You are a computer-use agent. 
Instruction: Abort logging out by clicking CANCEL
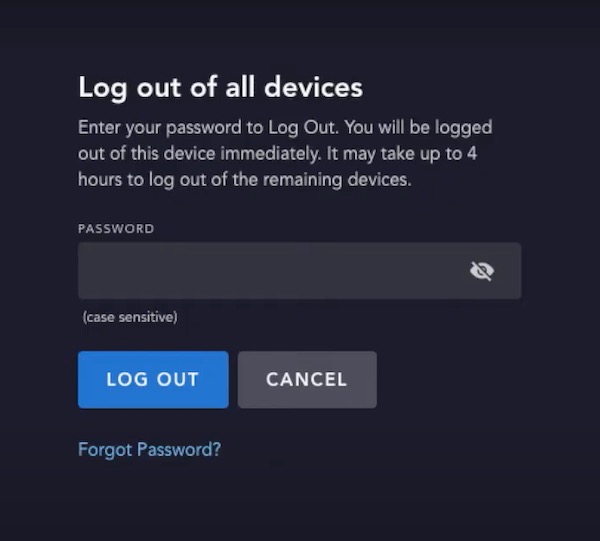pos(307,380)
